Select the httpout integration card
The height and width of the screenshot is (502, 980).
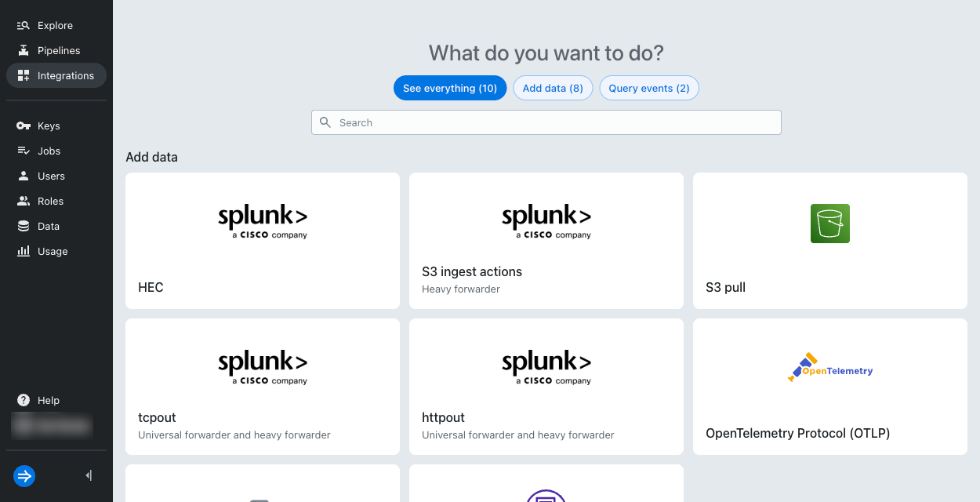pos(546,387)
